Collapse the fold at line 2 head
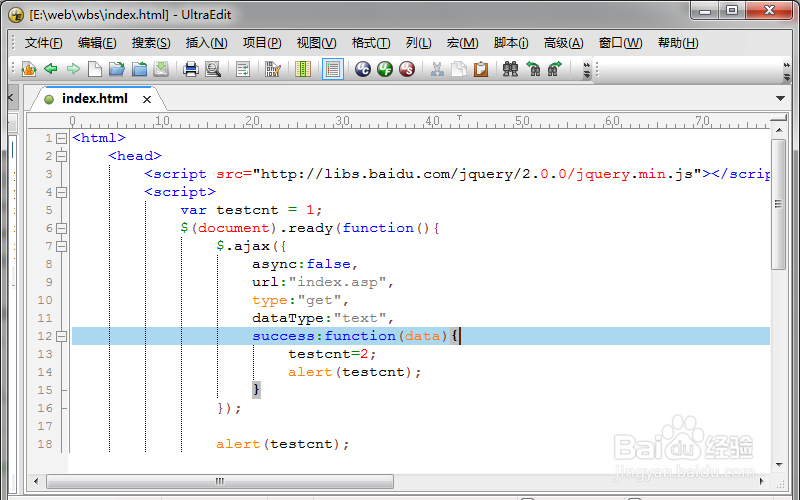The height and width of the screenshot is (500, 800). [x=61, y=156]
